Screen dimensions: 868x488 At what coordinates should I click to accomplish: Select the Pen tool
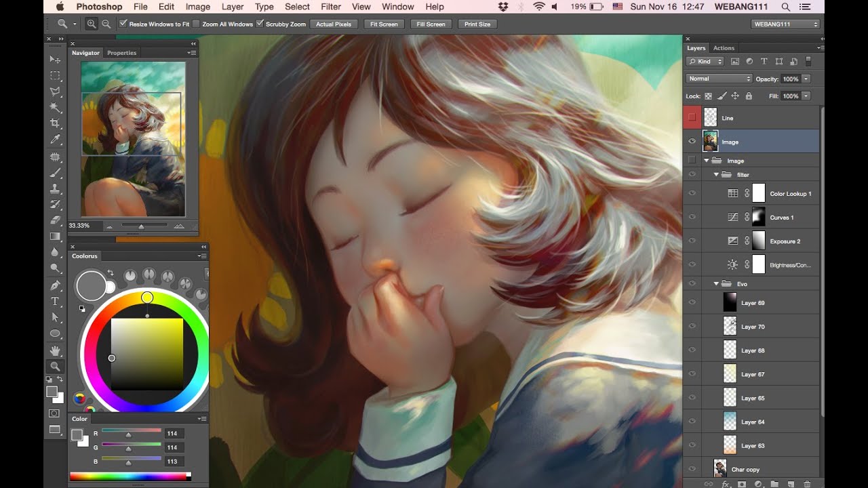pos(55,285)
